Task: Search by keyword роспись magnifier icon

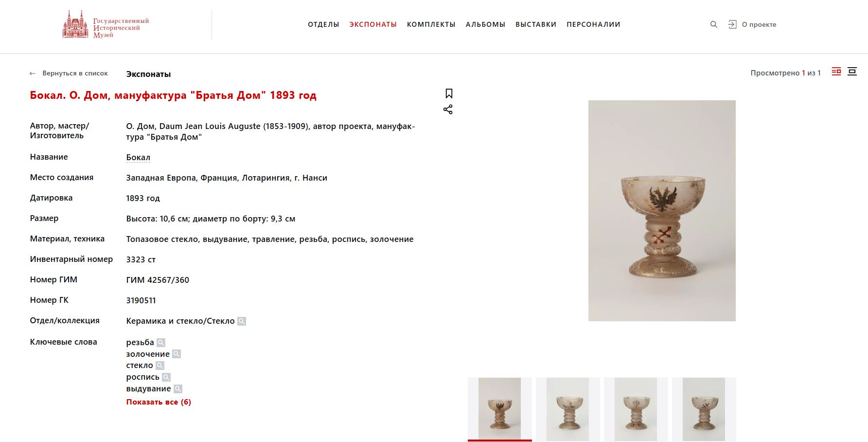Action: (x=166, y=377)
